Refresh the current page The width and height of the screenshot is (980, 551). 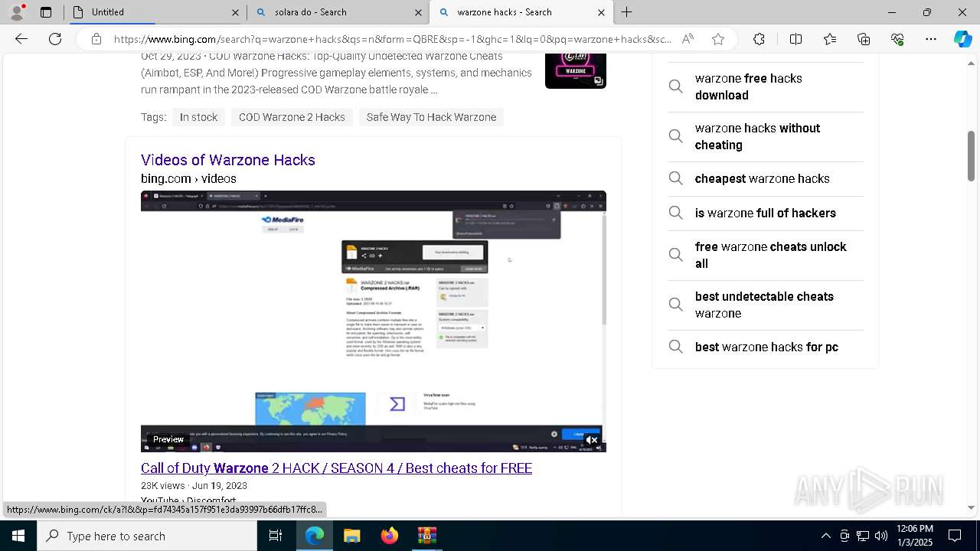pos(55,39)
